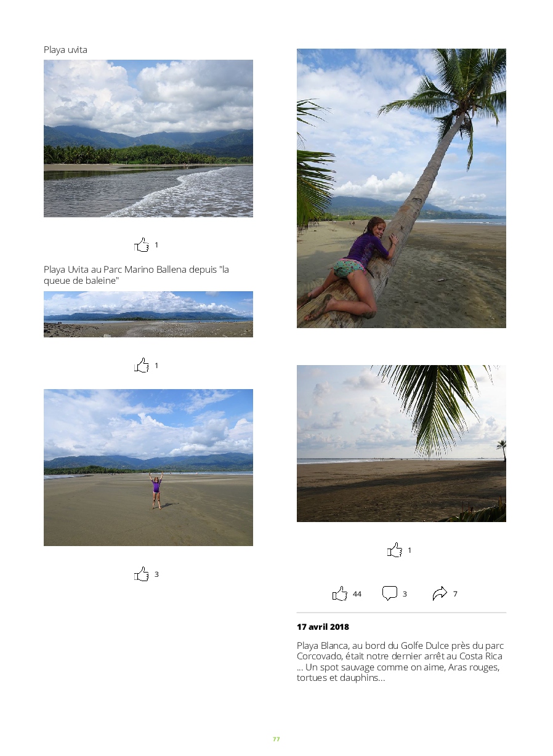
Task: Click the "Playa uvita" caption
Action: pyautogui.click(x=65, y=50)
